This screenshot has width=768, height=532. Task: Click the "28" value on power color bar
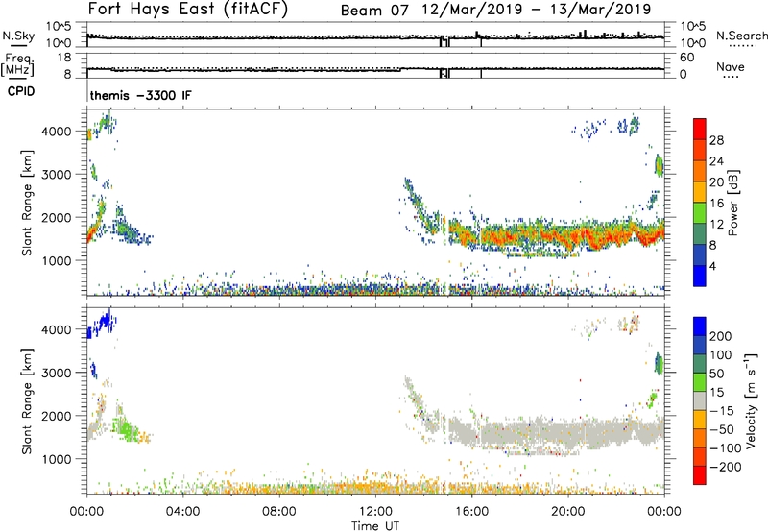point(716,140)
